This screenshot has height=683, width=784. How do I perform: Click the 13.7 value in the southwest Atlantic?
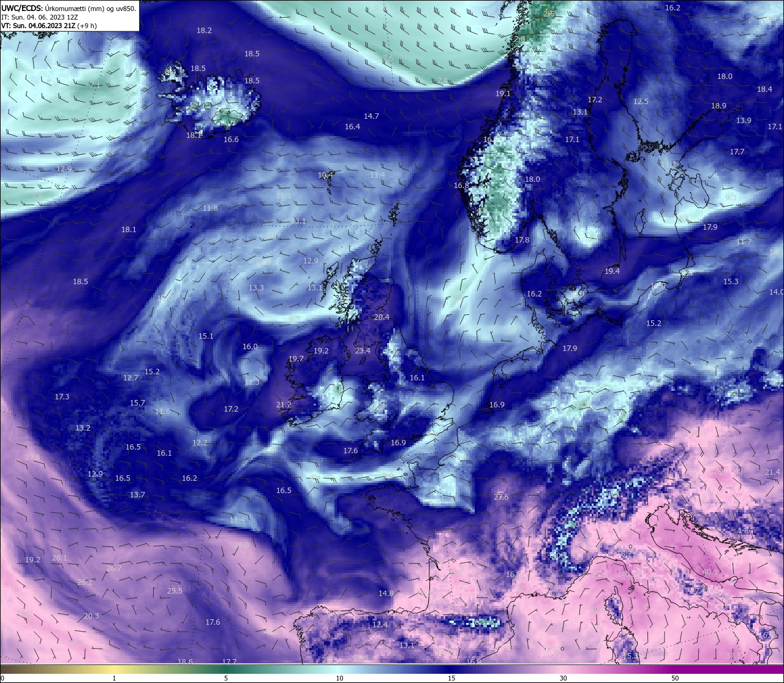(137, 495)
